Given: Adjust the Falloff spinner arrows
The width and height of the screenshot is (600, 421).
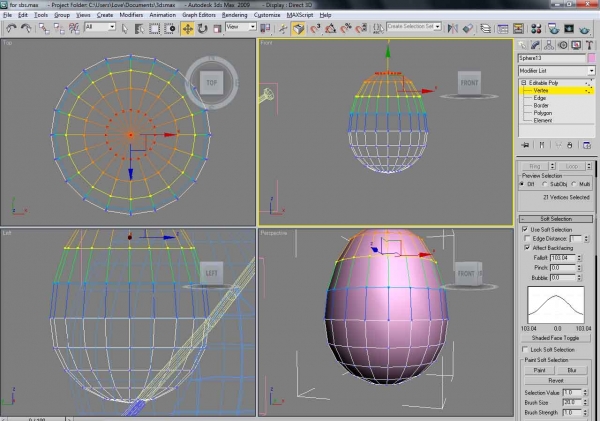Looking at the screenshot, I should point(579,258).
